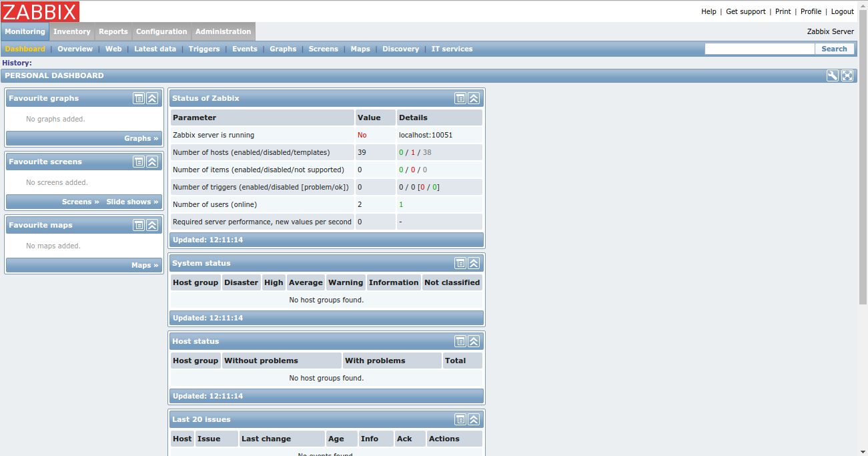Viewport: 868px width, 456px height.
Task: Open the Latest data submenu item
Action: [x=155, y=49]
